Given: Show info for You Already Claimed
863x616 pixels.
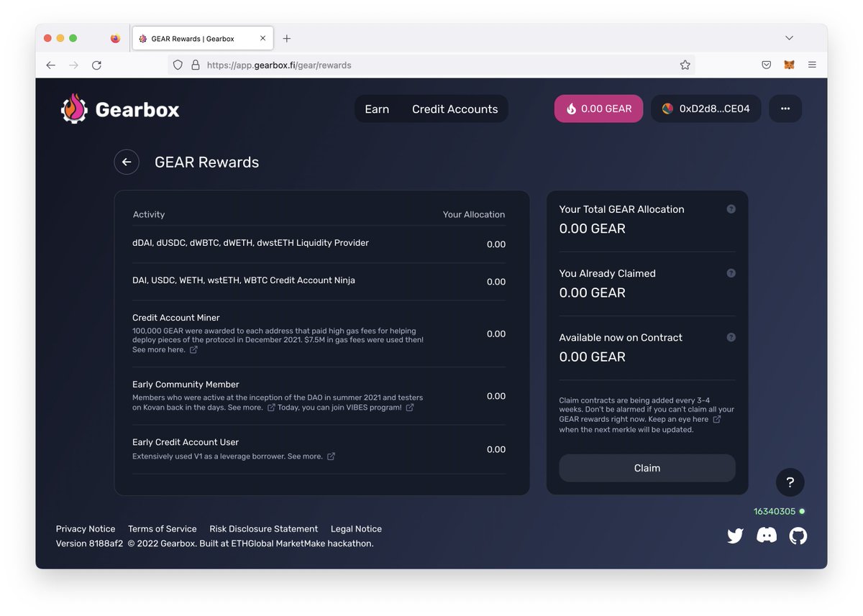Looking at the screenshot, I should (x=731, y=273).
